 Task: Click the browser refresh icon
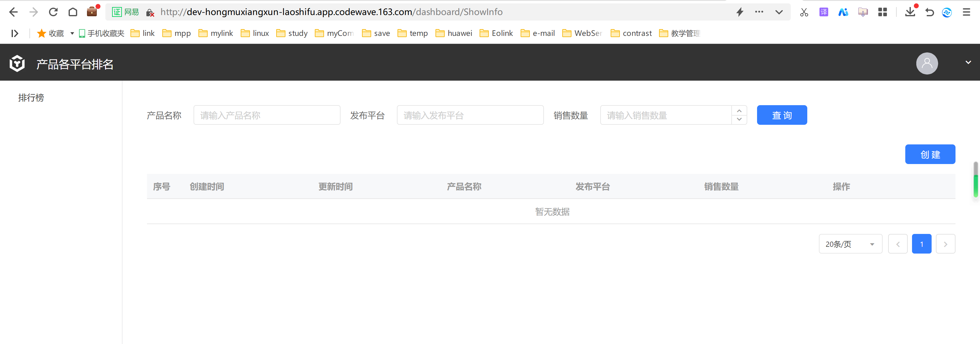pos(53,12)
